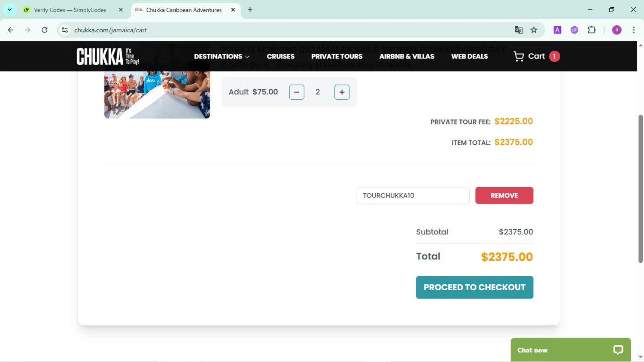
Task: Click the Cart link in header
Action: tap(537, 56)
